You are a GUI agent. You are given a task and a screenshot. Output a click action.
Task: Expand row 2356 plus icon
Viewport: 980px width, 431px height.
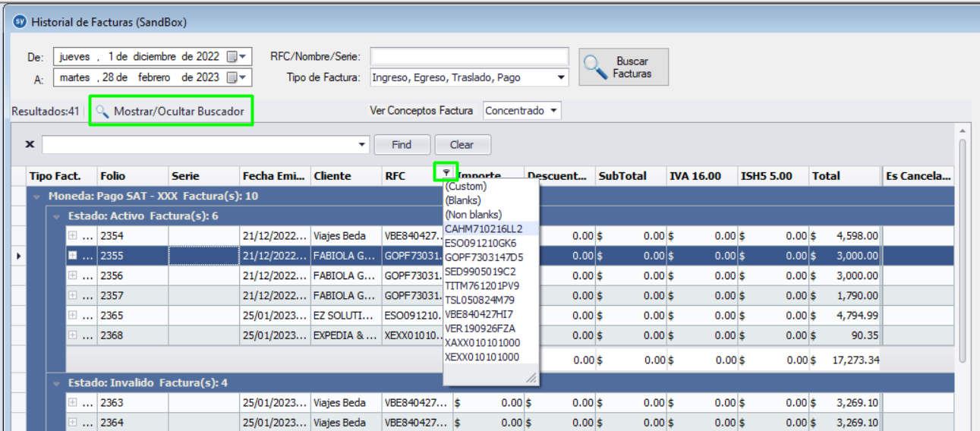(x=73, y=275)
